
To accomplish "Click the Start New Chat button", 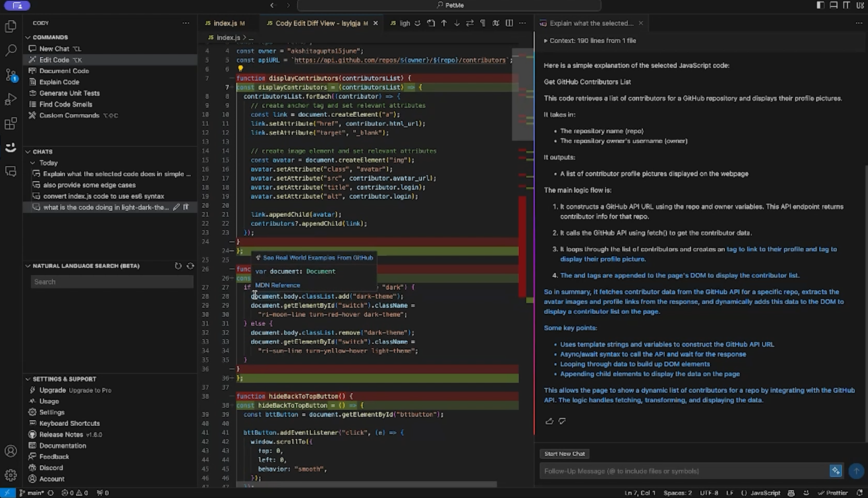I will point(564,453).
